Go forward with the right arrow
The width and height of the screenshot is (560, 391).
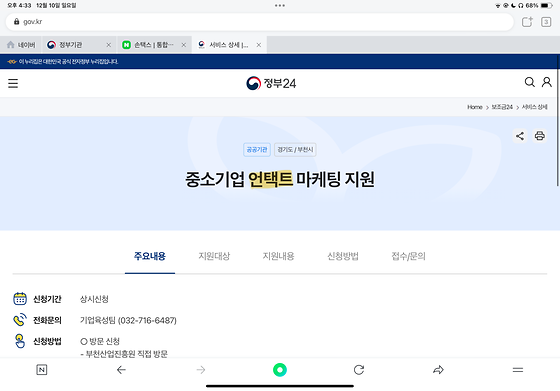point(201,370)
